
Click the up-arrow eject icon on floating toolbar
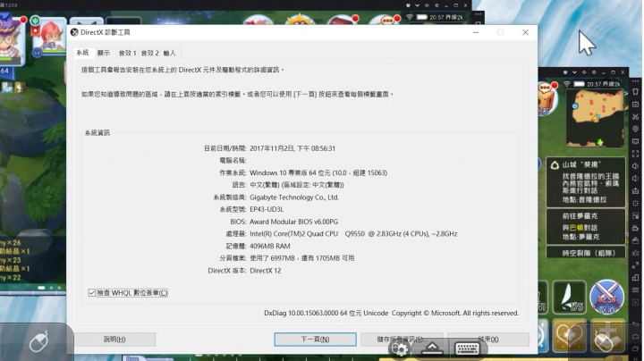(x=432, y=348)
